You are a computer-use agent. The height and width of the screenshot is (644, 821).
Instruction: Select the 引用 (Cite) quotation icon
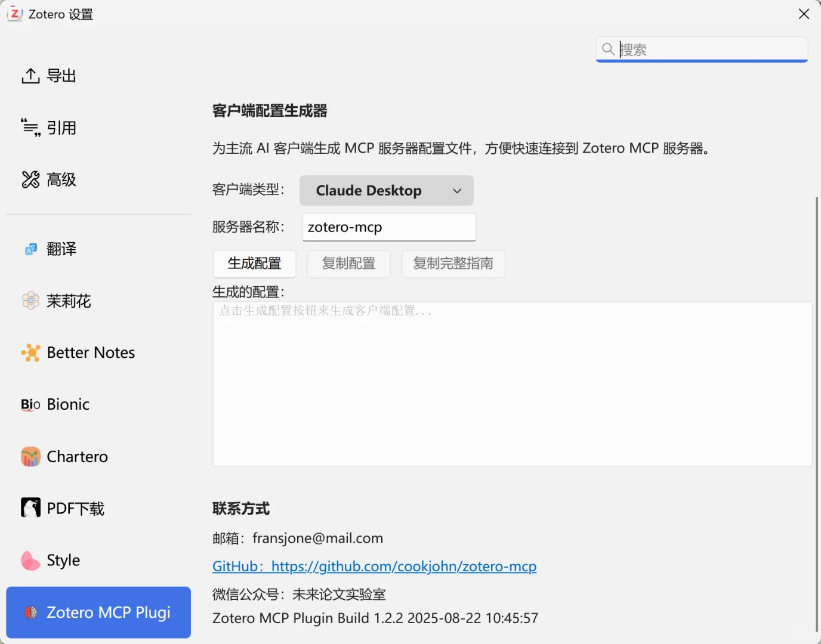pyautogui.click(x=30, y=127)
